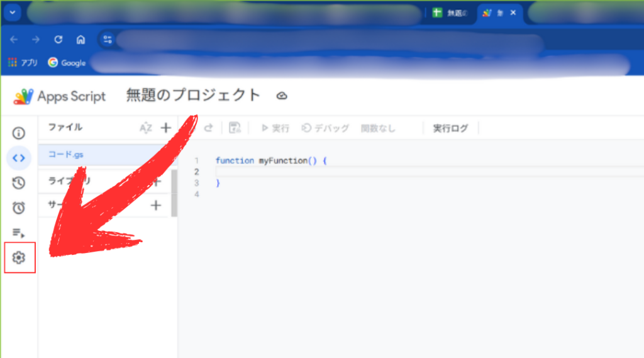Viewport: 644px width, 358px height.
Task: Open the 実行ログ execution log
Action: pos(450,128)
